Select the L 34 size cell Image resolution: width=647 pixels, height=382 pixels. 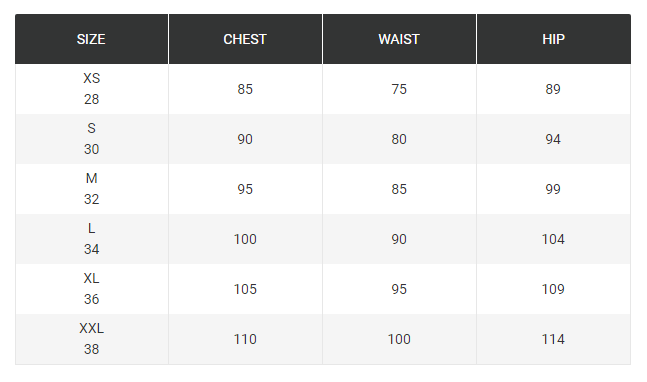pyautogui.click(x=91, y=239)
